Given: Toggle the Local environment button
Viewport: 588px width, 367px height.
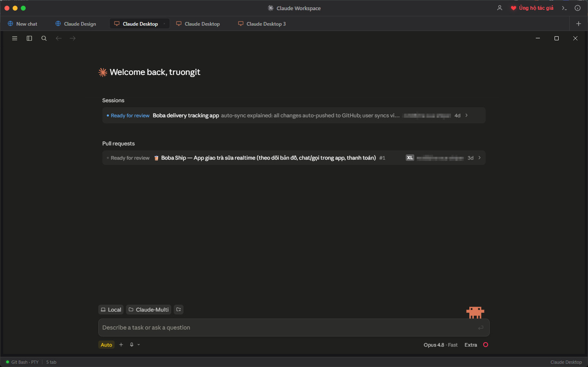Looking at the screenshot, I should point(111,310).
